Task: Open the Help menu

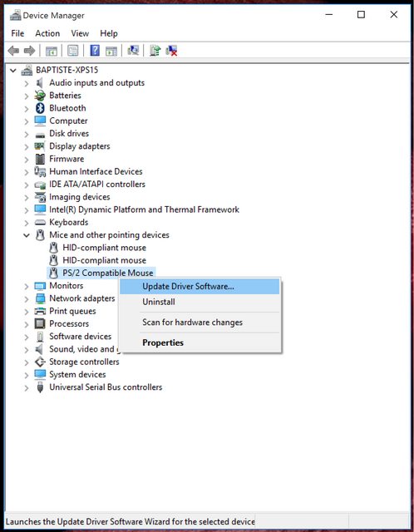Action: click(x=109, y=33)
